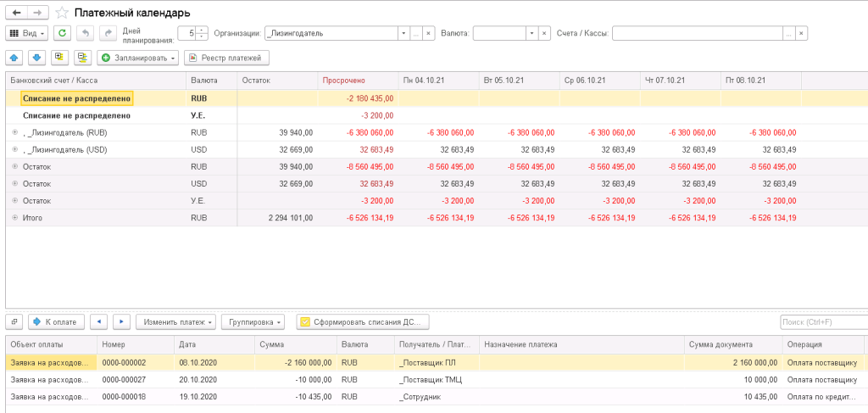
Task: Open the Валюта dropdown list
Action: (531, 33)
